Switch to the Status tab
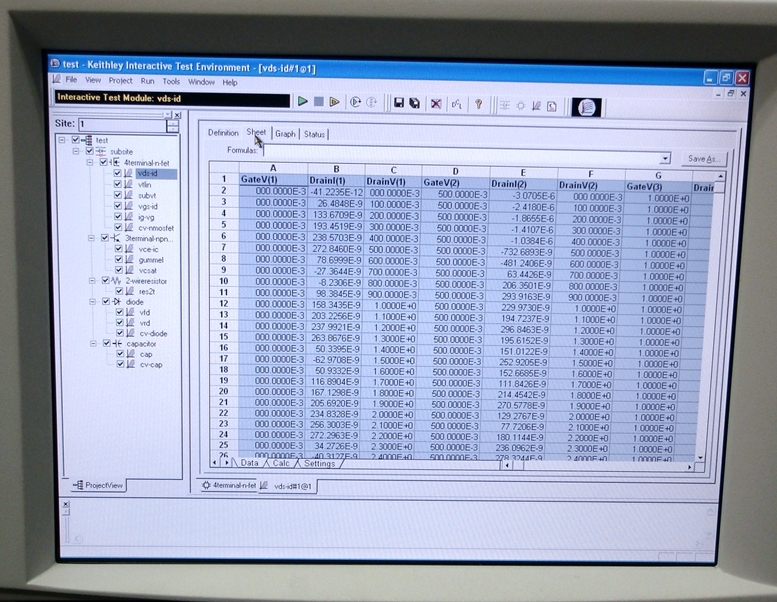The width and height of the screenshot is (777, 602). pos(314,134)
